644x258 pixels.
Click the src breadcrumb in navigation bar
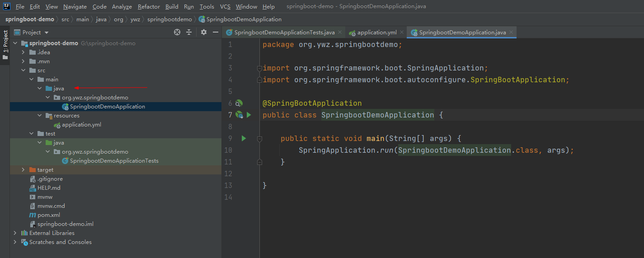(66, 19)
